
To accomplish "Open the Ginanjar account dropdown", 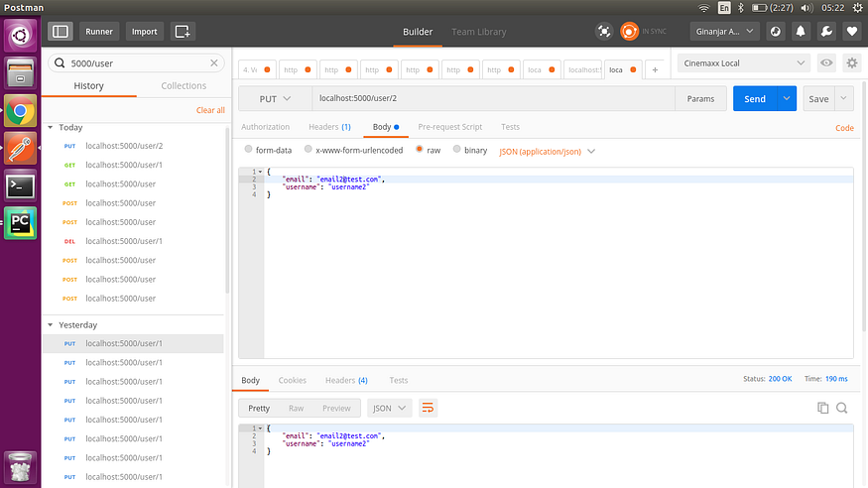I will [724, 32].
